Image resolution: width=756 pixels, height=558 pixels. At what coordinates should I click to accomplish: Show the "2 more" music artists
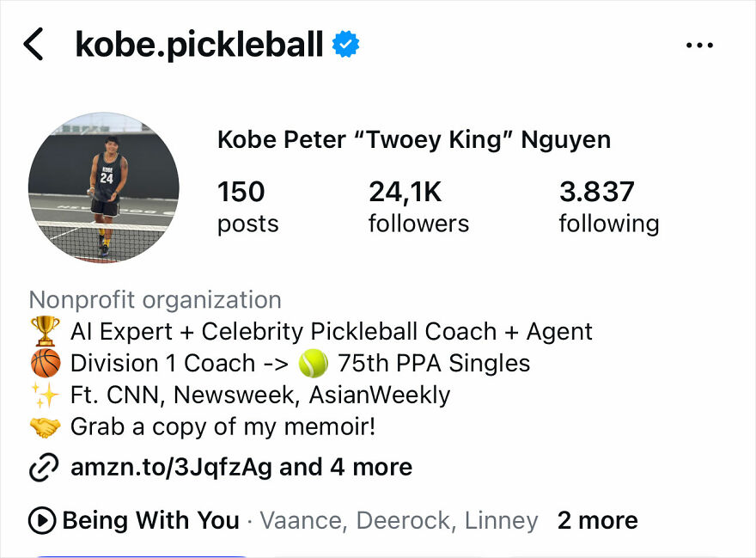pyautogui.click(x=598, y=520)
